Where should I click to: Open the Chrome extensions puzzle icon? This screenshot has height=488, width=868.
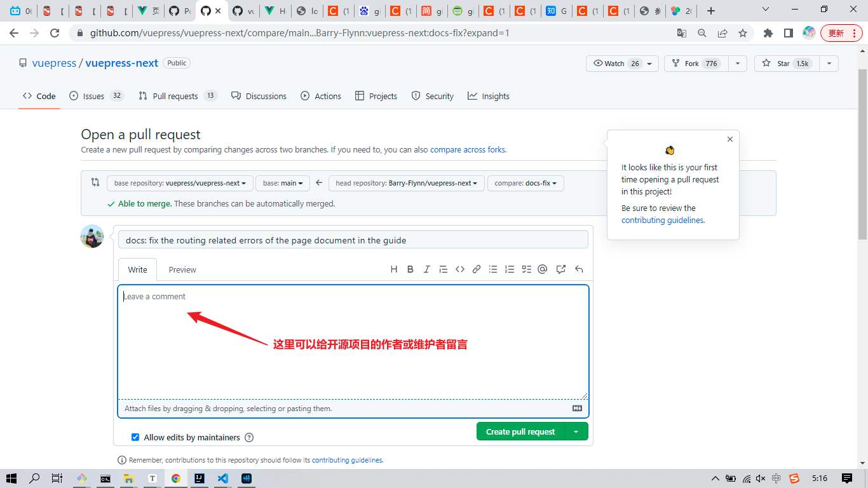coord(768,33)
